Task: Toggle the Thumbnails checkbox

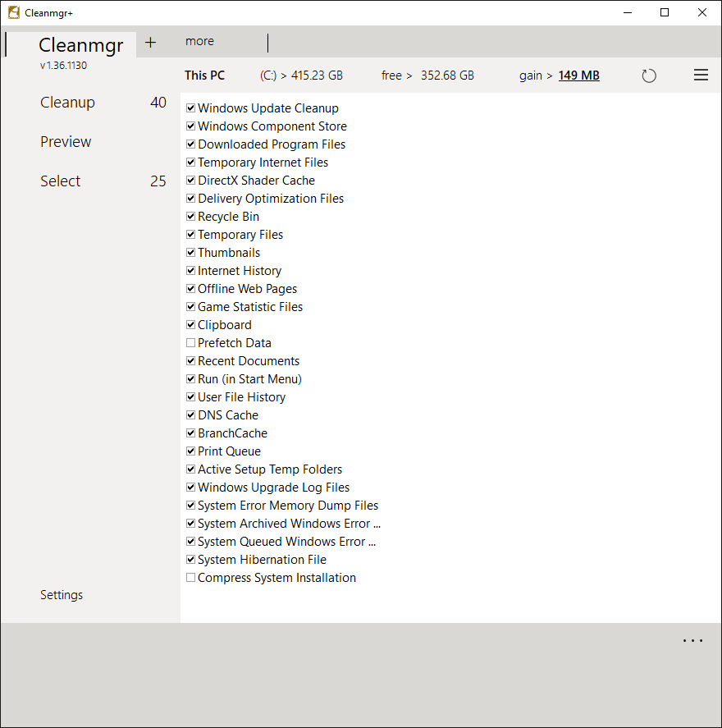Action: coord(190,253)
